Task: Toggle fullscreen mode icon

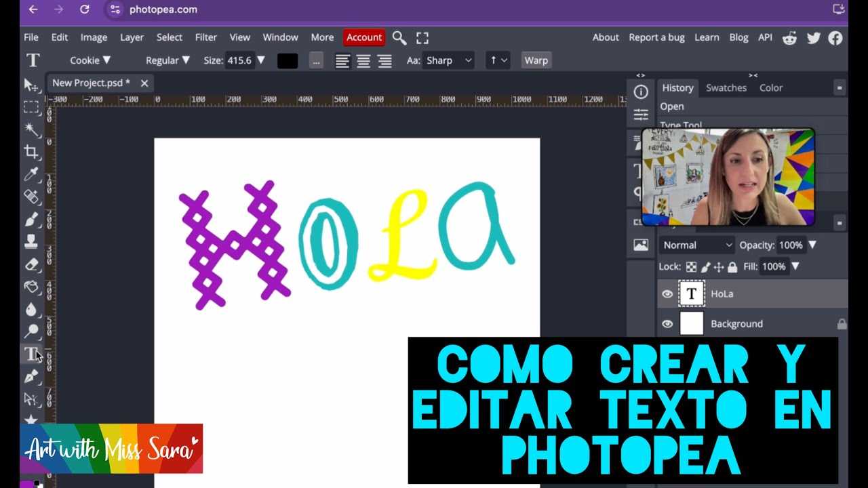Action: [x=422, y=38]
